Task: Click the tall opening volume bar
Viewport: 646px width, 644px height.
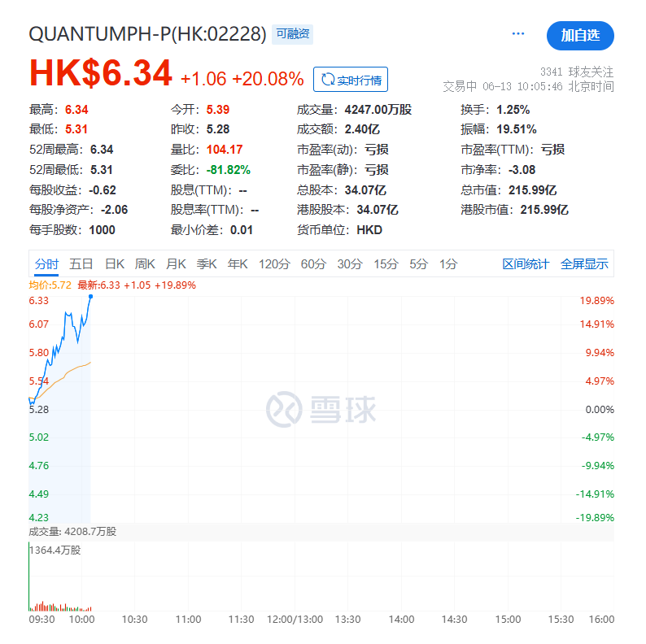Action: tap(29, 577)
